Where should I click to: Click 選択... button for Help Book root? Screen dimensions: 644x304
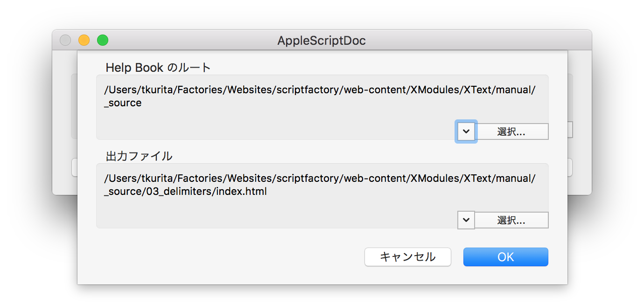511,131
